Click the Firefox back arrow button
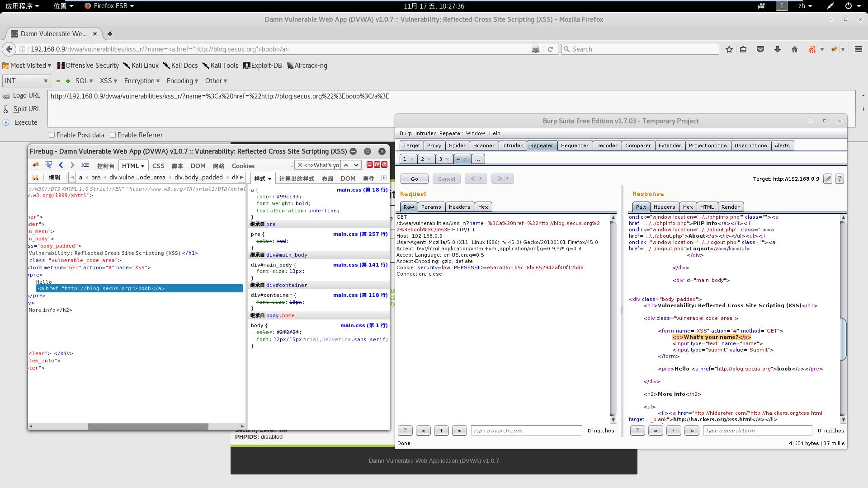The image size is (868, 488). (x=9, y=49)
